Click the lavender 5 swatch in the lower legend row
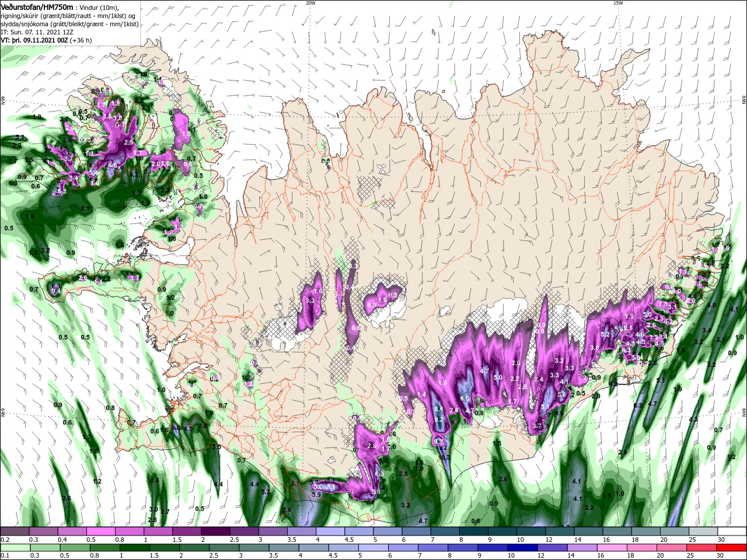This screenshot has height=560, width=747. [x=373, y=548]
